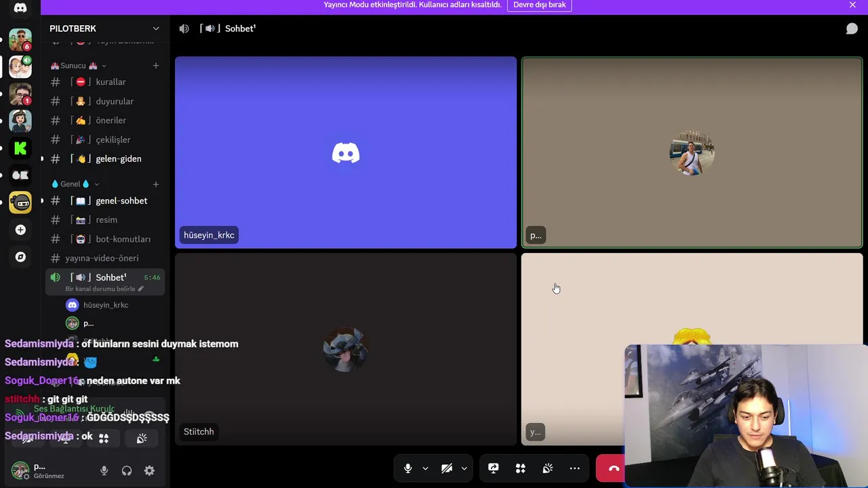Expand PILOTBERK server menu

click(x=156, y=28)
